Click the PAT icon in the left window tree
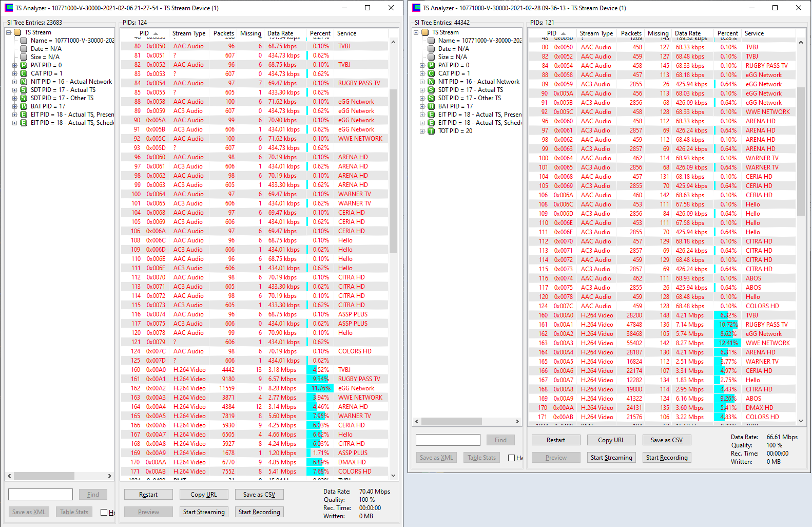This screenshot has width=812, height=527. [x=24, y=65]
